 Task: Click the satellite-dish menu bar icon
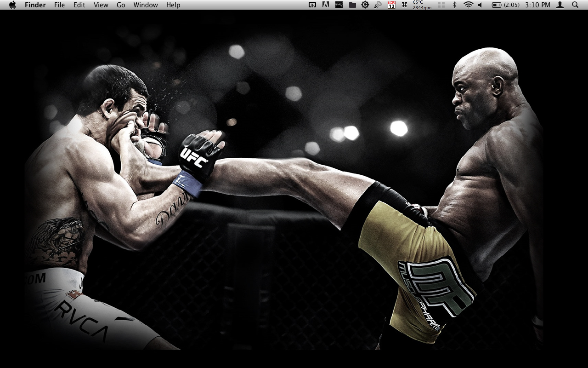(x=378, y=5)
